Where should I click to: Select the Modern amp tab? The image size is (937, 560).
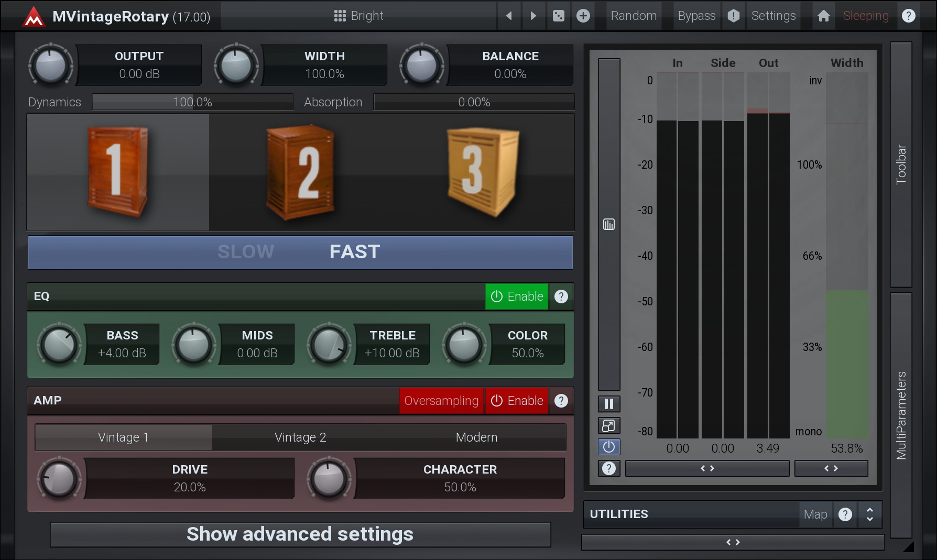476,437
